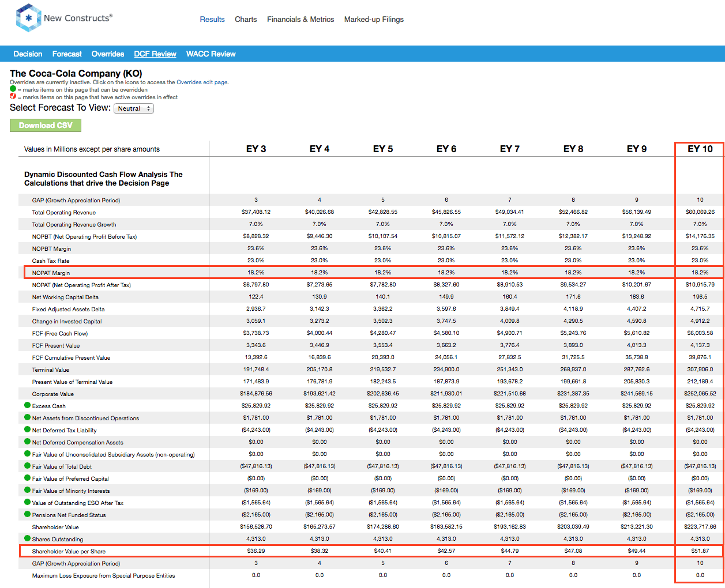
Task: Click the New Constructs logo icon
Action: [x=28, y=18]
